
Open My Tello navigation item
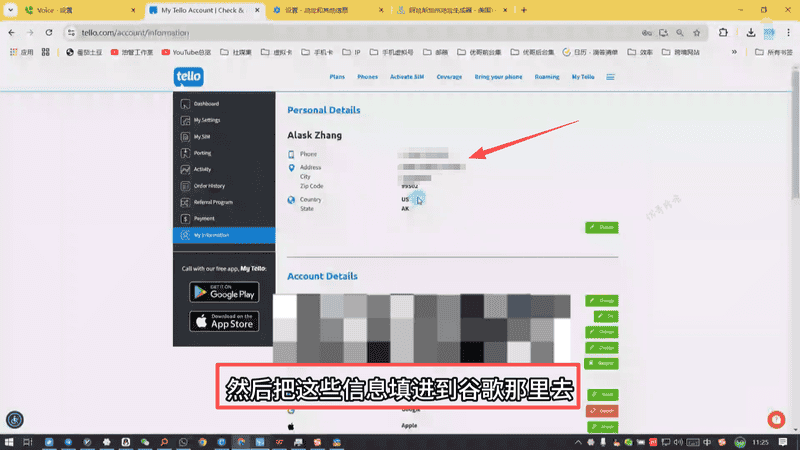pyautogui.click(x=583, y=77)
